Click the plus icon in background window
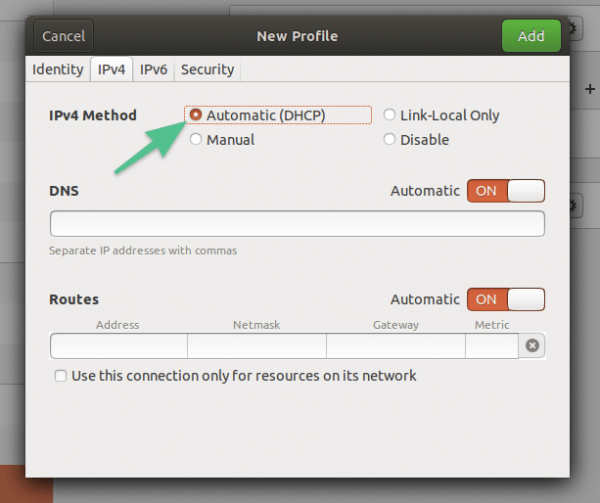Screen dimensions: 600x503 point(590,89)
